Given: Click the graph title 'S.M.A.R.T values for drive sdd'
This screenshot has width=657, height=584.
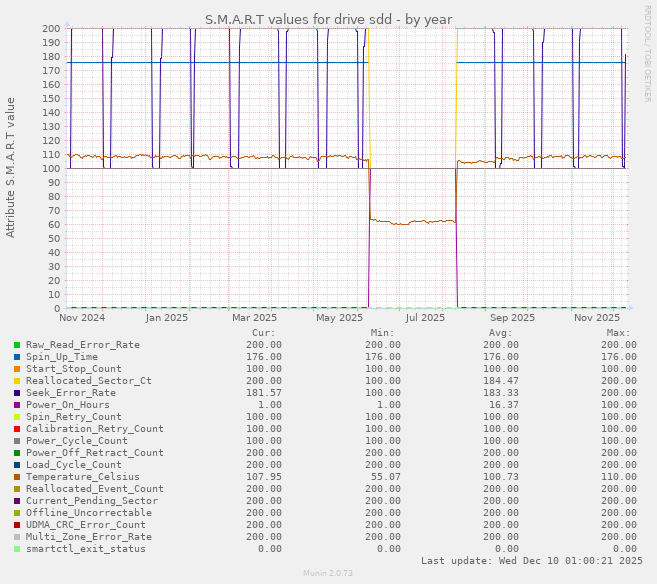Looking at the screenshot, I should tap(328, 19).
